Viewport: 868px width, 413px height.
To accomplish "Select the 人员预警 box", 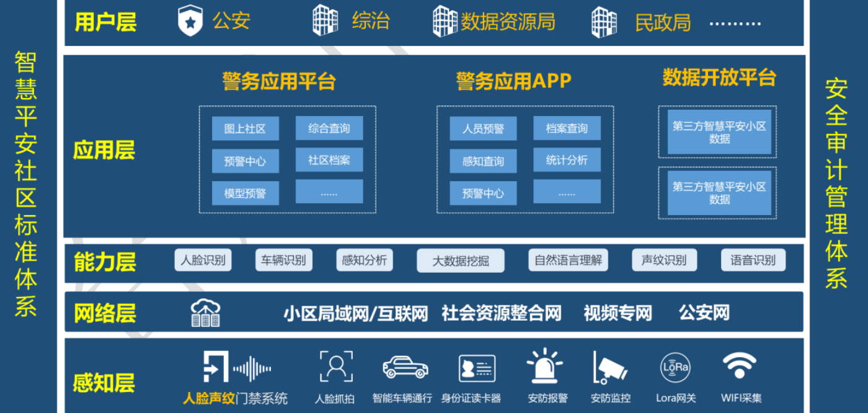I will [x=483, y=128].
